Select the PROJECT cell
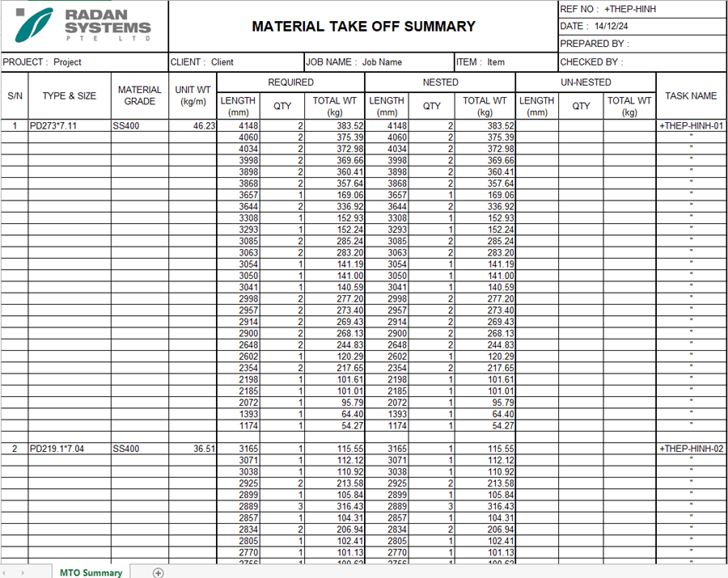 (84, 62)
